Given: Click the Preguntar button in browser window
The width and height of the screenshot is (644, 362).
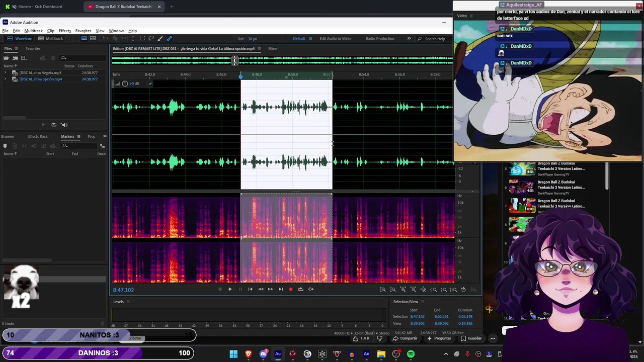Looking at the screenshot, I should [439, 338].
